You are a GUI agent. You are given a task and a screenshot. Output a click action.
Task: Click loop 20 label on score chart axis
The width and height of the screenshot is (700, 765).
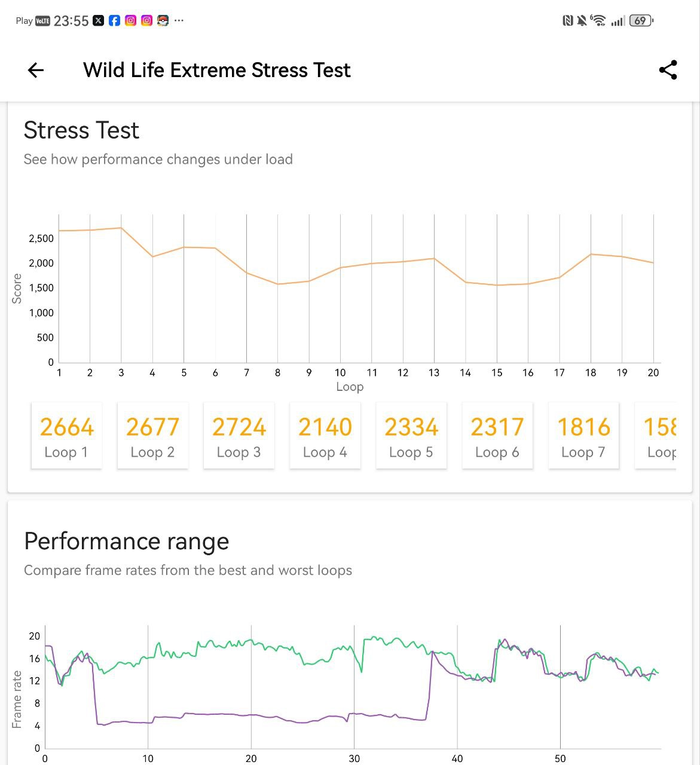(653, 373)
